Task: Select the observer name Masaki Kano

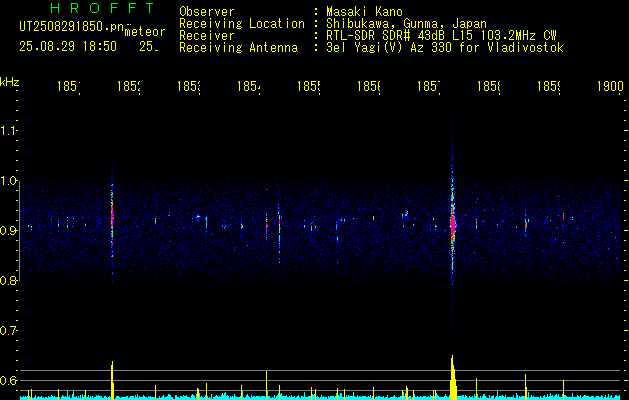Action: point(364,11)
